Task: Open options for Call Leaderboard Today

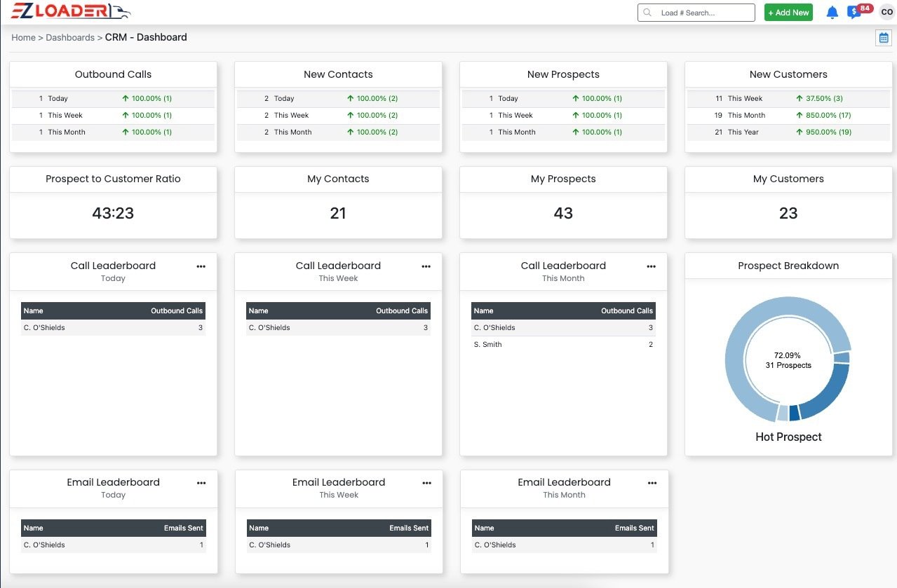Action: [201, 266]
